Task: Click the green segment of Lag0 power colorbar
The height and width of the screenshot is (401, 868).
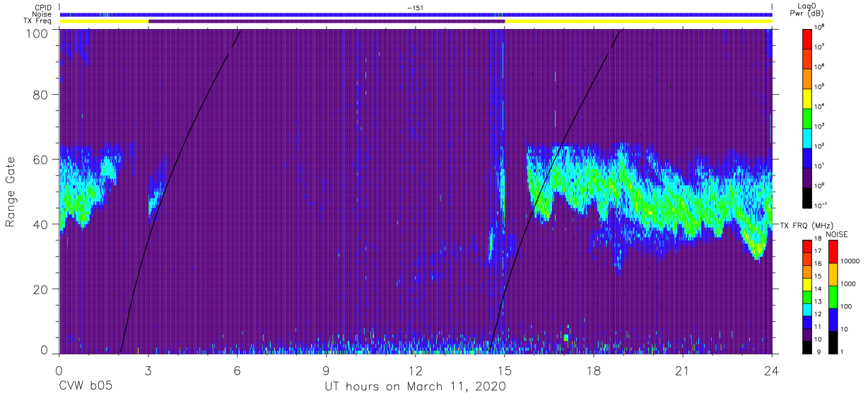Action: (x=807, y=117)
